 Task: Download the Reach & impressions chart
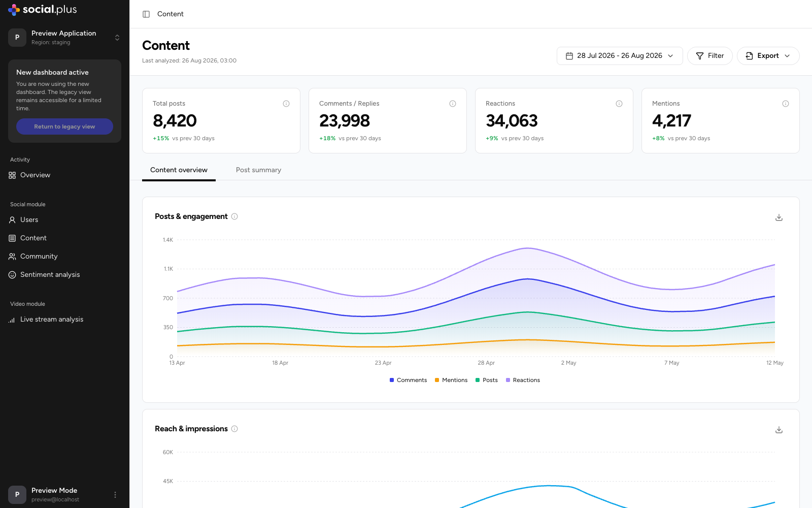click(779, 430)
